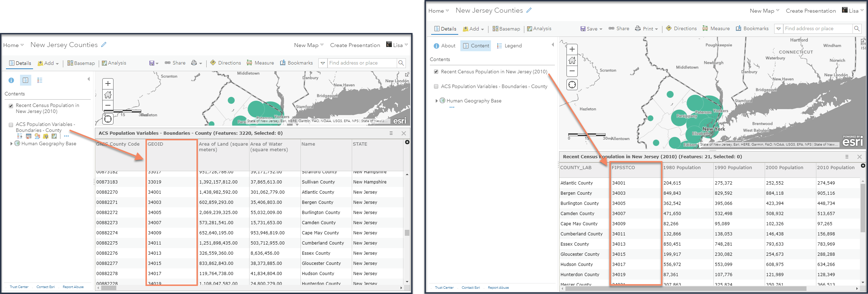Uncheck Recent Census Population layer in right window

coord(436,72)
